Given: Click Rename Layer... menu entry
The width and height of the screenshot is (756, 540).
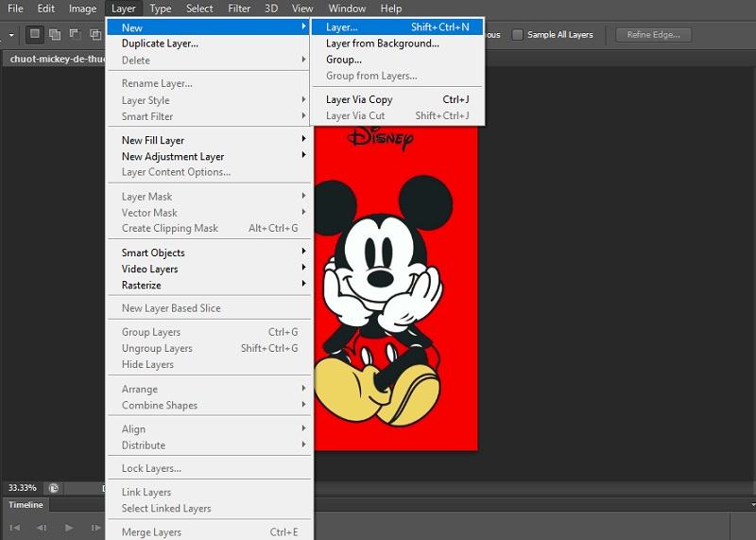Looking at the screenshot, I should pyautogui.click(x=208, y=83).
